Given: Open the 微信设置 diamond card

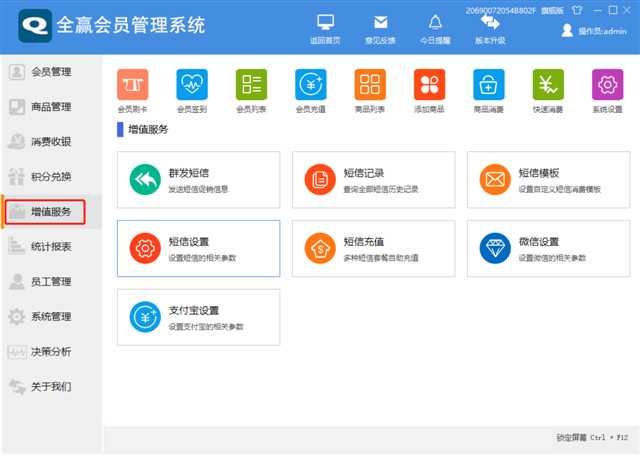Looking at the screenshot, I should pos(549,249).
